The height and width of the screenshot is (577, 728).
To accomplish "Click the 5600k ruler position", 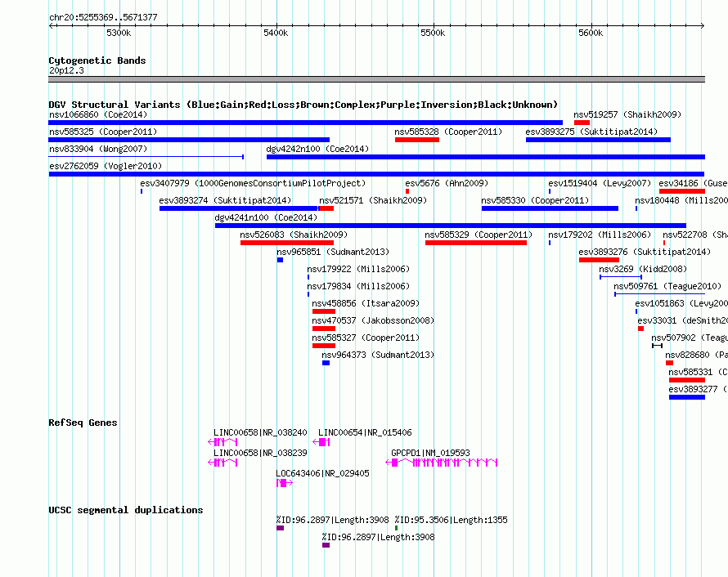I will [591, 33].
